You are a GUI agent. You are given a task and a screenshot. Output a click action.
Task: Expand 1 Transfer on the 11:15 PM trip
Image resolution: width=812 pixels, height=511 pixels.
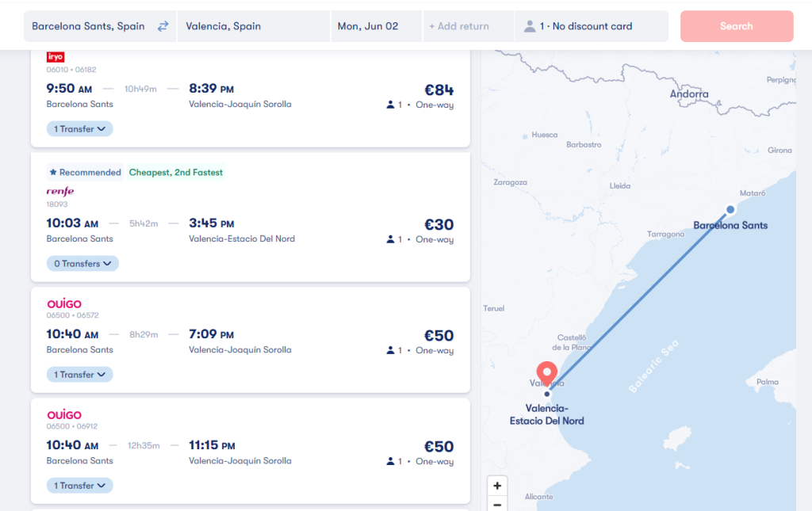click(79, 486)
